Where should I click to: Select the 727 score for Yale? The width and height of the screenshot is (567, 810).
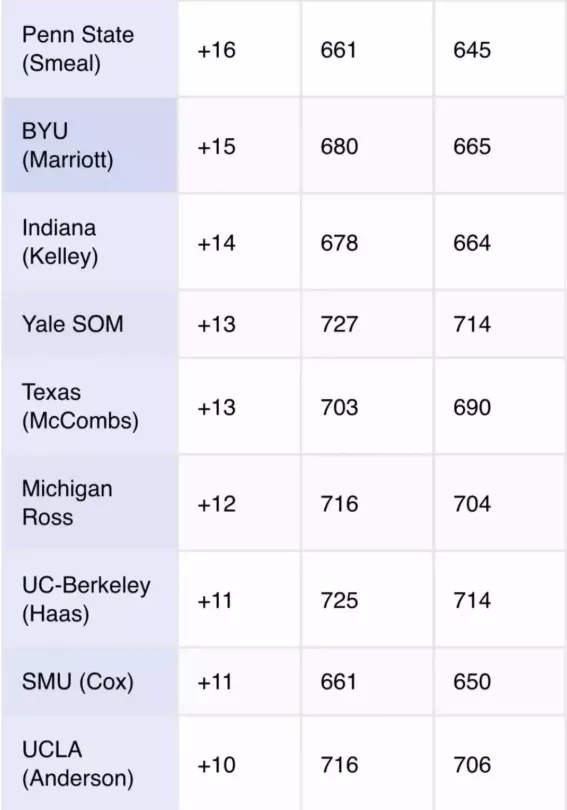[339, 324]
